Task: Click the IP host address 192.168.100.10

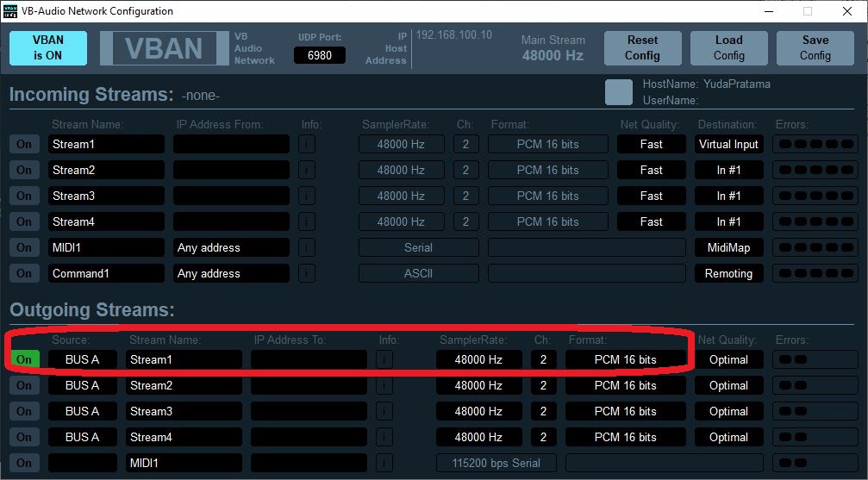Action: pos(454,34)
